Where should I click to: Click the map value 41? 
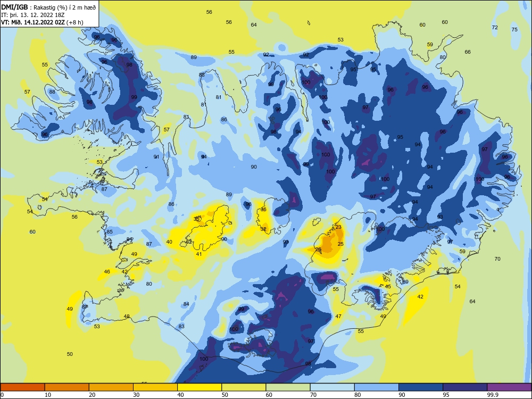[x=199, y=254]
